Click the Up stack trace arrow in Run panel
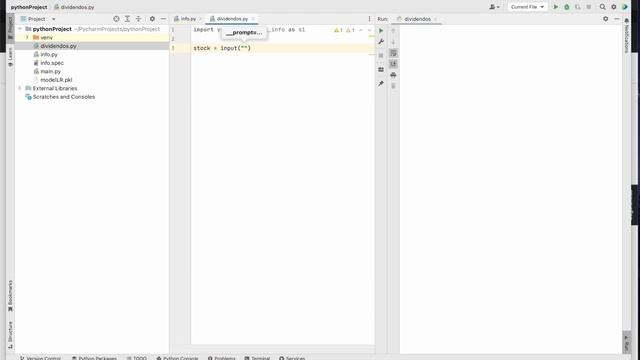The width and height of the screenshot is (640, 360). pos(393,31)
